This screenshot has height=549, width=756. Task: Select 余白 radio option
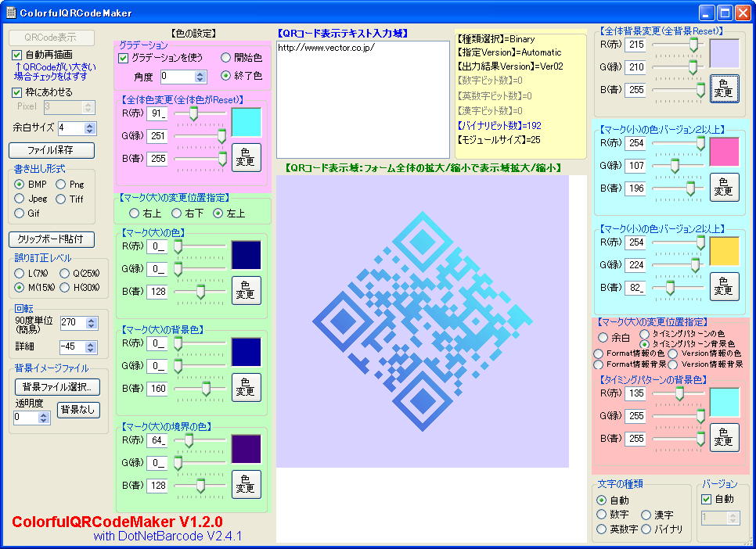click(x=603, y=337)
